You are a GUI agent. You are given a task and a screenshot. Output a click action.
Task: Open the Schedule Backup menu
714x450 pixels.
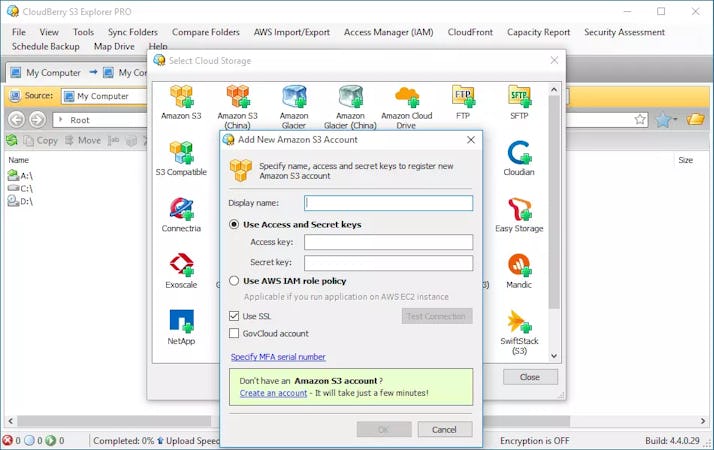[46, 46]
